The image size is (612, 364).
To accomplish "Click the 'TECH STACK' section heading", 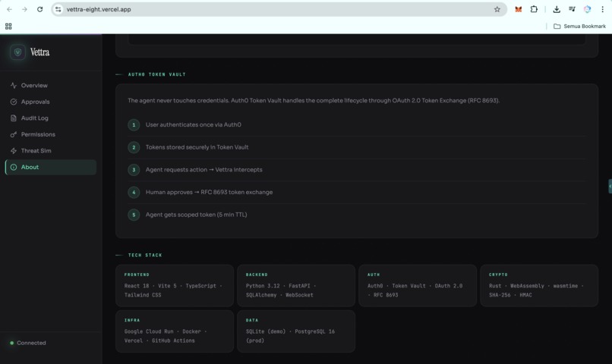I will (145, 256).
